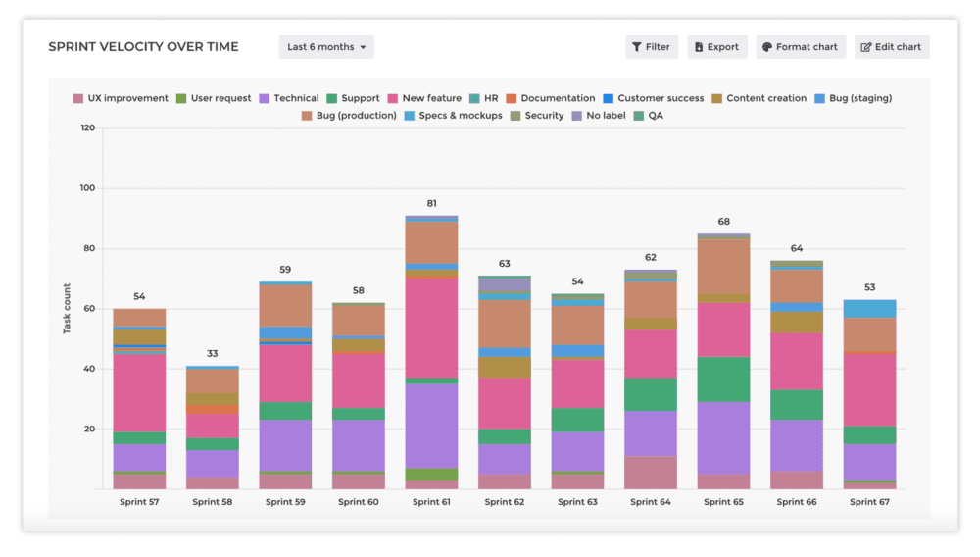Click the Edit chart button

(x=892, y=47)
